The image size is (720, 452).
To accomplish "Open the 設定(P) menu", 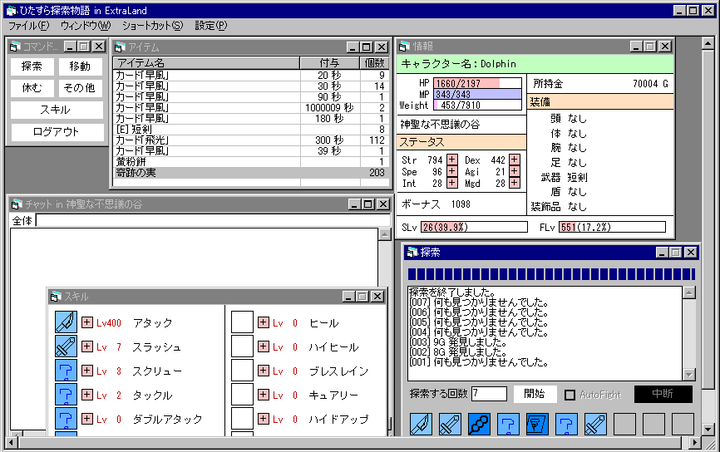I will point(211,26).
